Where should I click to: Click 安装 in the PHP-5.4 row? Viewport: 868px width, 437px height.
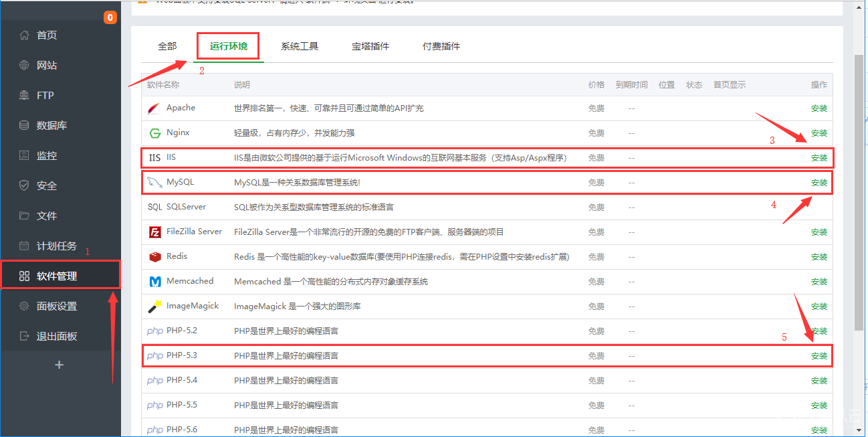coord(819,381)
